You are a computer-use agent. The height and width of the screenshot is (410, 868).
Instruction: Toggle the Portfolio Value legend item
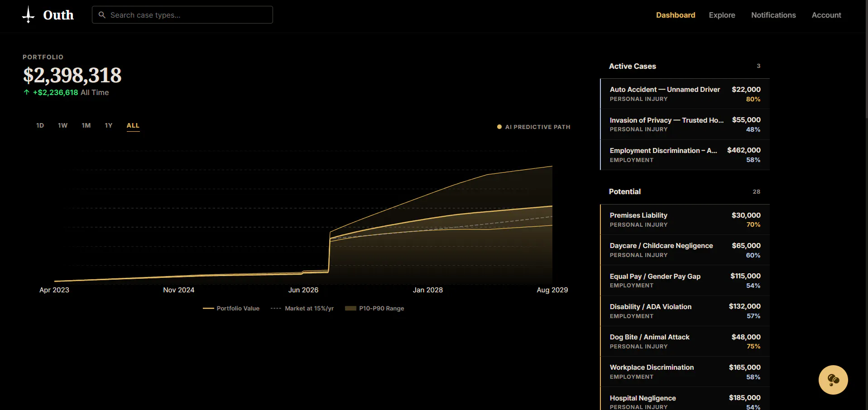coord(231,309)
